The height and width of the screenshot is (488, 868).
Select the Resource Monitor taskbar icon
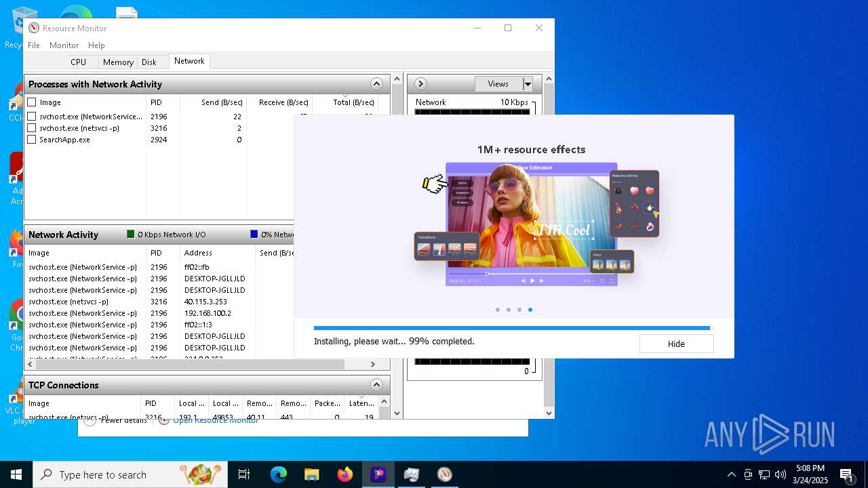[444, 474]
